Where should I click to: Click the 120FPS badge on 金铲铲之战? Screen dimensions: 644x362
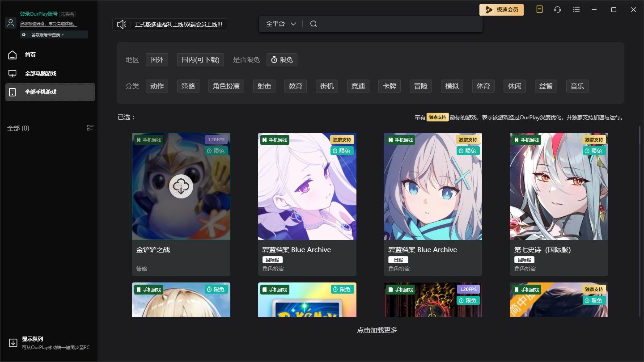click(x=216, y=140)
